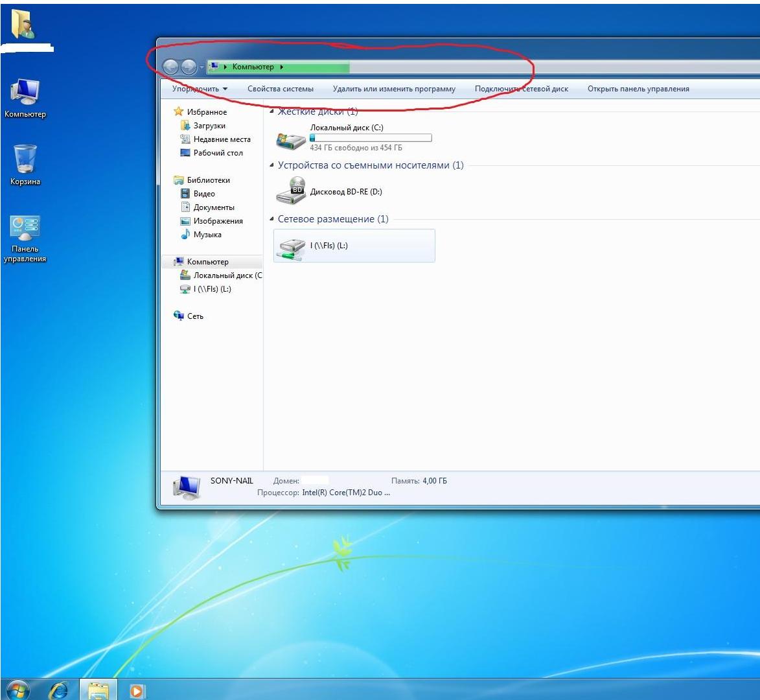Click the Музыка library icon

tap(185, 234)
